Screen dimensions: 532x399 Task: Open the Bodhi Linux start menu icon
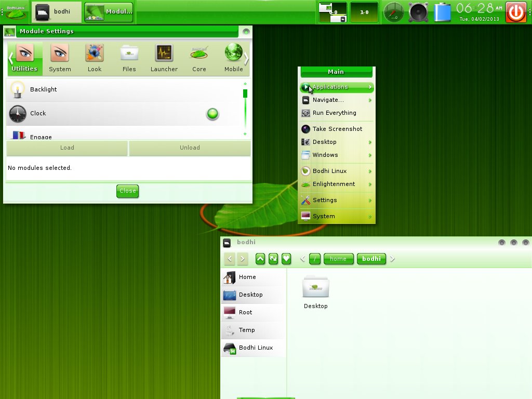16,12
